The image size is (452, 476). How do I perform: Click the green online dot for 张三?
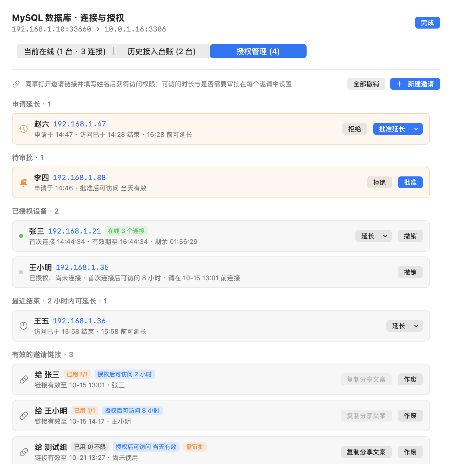pyautogui.click(x=21, y=236)
